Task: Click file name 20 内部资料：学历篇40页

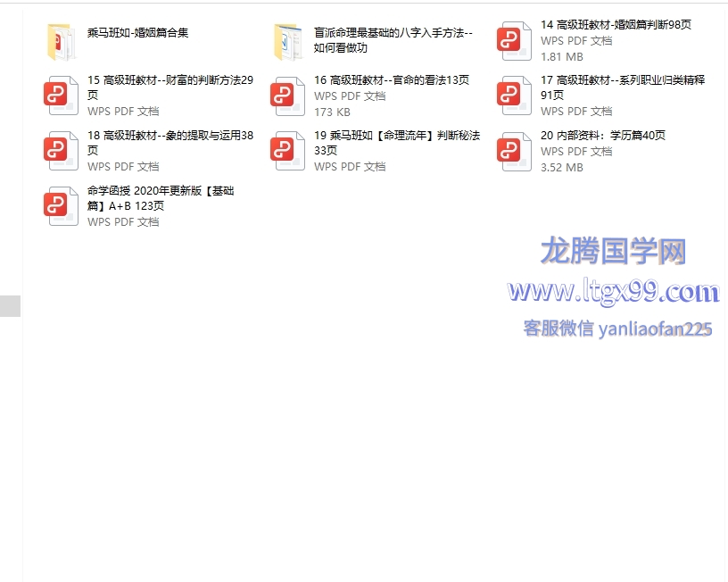Action: tap(603, 135)
